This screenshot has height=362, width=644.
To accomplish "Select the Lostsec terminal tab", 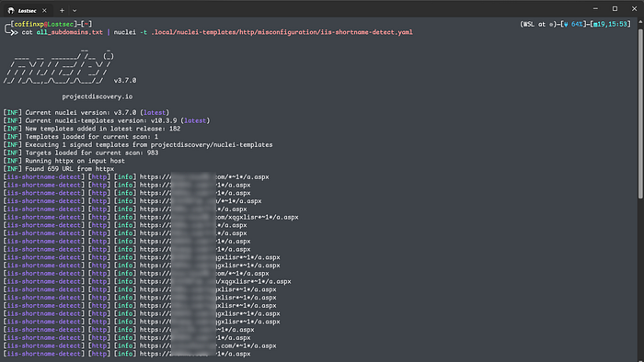I will click(x=27, y=10).
